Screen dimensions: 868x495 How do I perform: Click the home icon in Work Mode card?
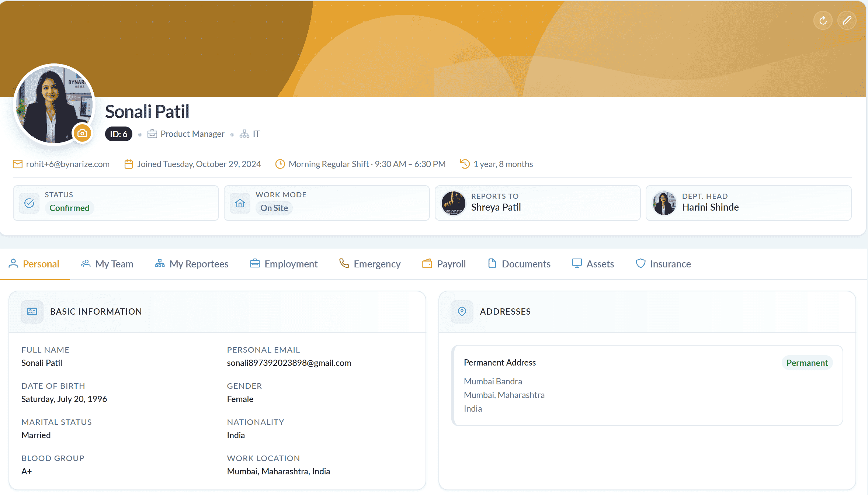pyautogui.click(x=240, y=203)
